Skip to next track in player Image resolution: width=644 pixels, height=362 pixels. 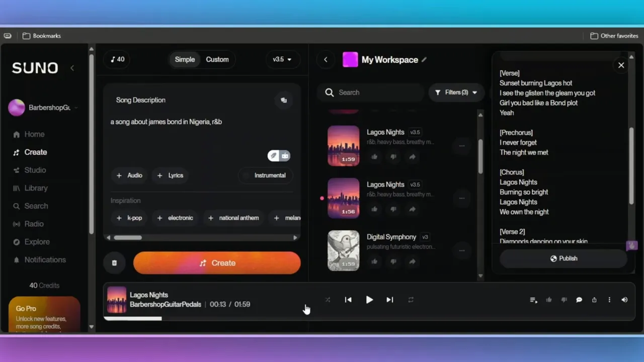pos(389,300)
